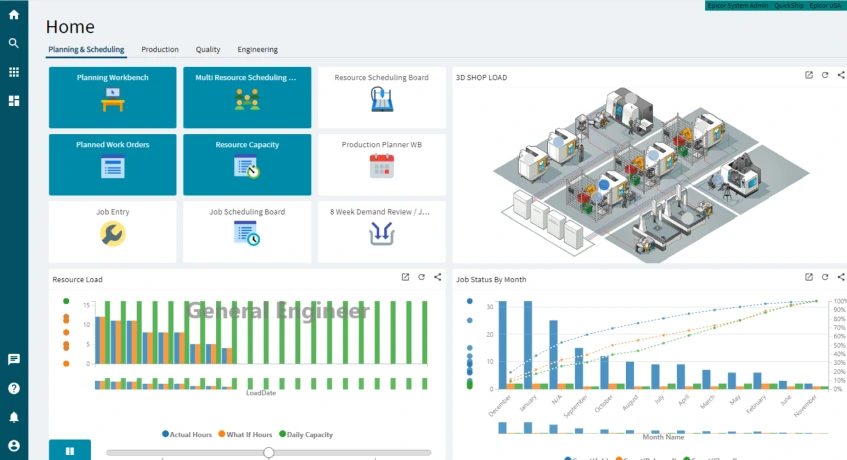Open the apps grid menu icon
Viewport: 847px width, 460px height.
(14, 72)
